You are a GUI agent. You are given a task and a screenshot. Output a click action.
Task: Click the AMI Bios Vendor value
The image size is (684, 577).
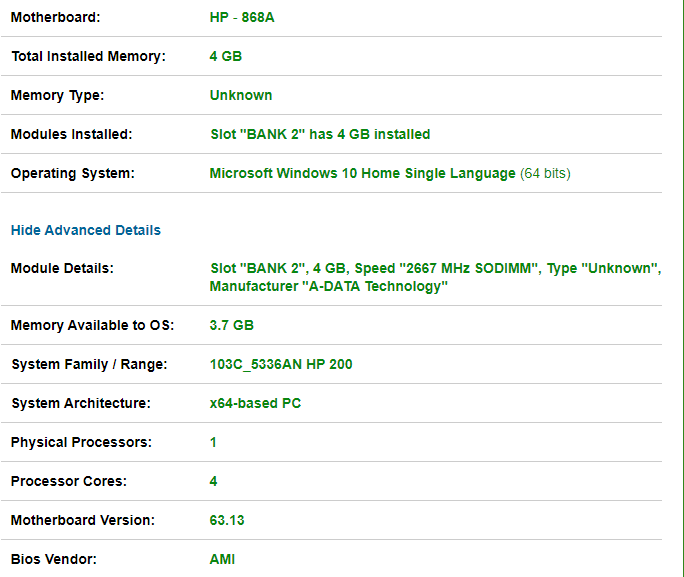(x=222, y=559)
